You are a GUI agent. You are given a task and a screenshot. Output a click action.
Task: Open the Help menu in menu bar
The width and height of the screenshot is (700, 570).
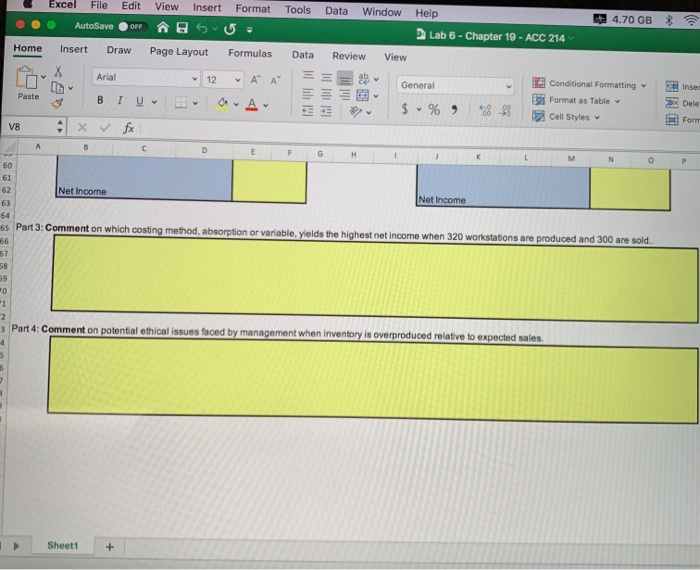coord(427,13)
